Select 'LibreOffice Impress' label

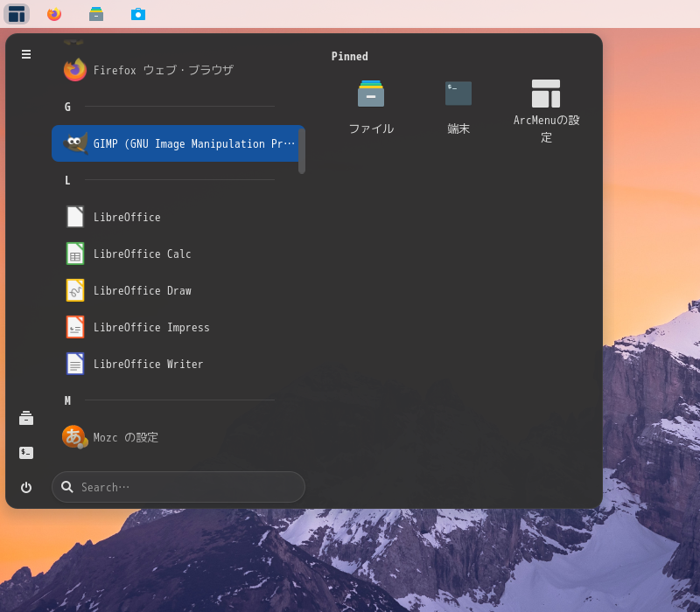click(151, 327)
